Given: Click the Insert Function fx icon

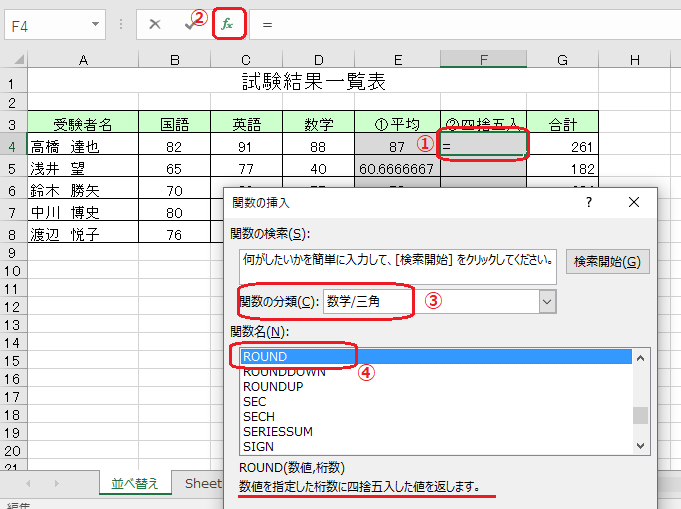Looking at the screenshot, I should click(x=227, y=24).
